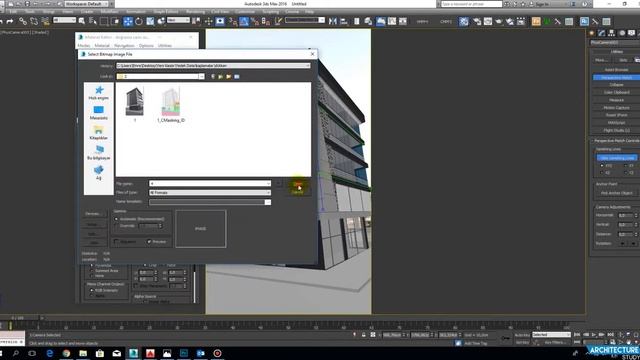The width and height of the screenshot is (640, 360).
Task: Click the time slider at 0/100
Action: click(20, 318)
